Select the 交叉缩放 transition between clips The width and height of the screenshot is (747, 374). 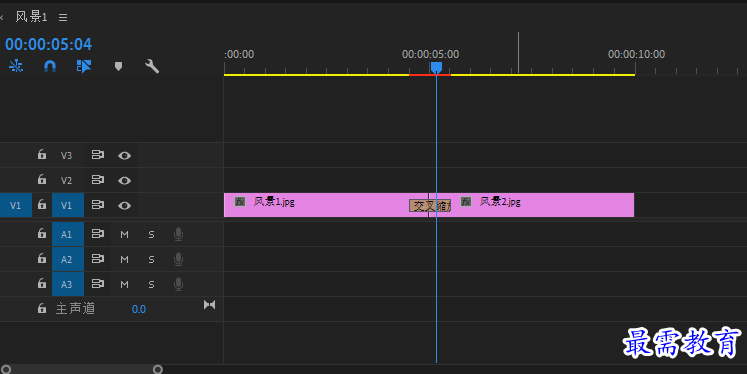click(x=430, y=206)
